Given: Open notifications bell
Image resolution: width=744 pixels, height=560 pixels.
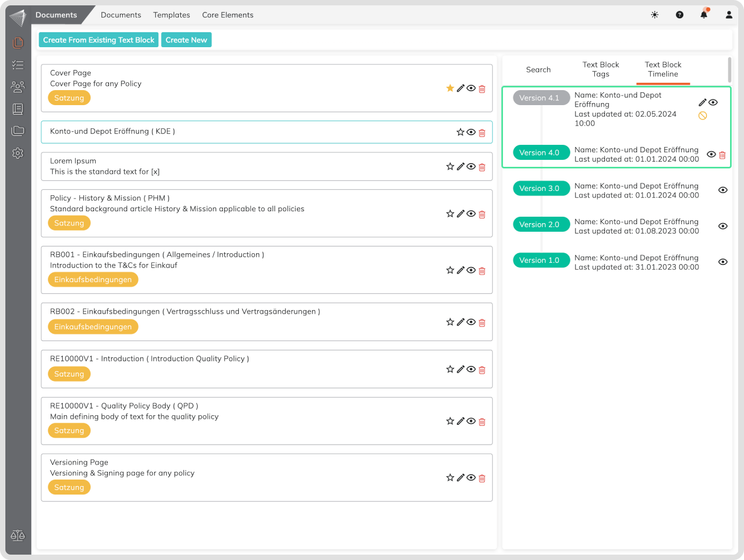Looking at the screenshot, I should point(704,15).
